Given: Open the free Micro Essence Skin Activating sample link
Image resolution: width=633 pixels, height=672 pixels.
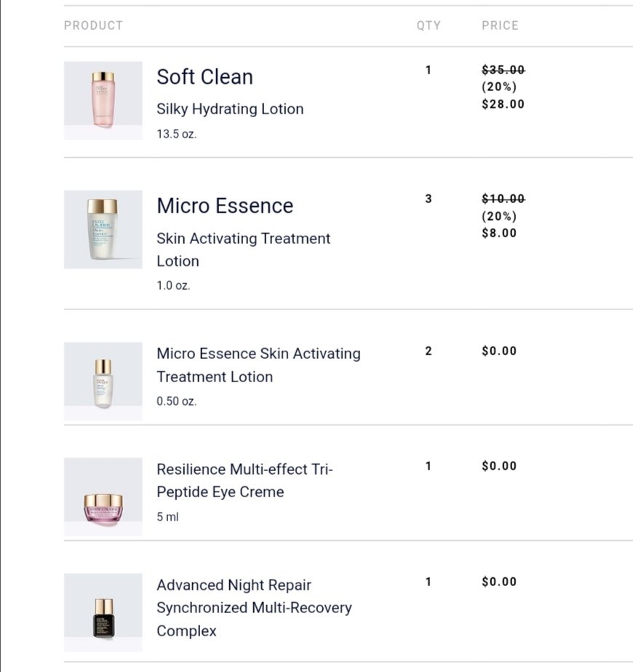Looking at the screenshot, I should click(258, 365).
